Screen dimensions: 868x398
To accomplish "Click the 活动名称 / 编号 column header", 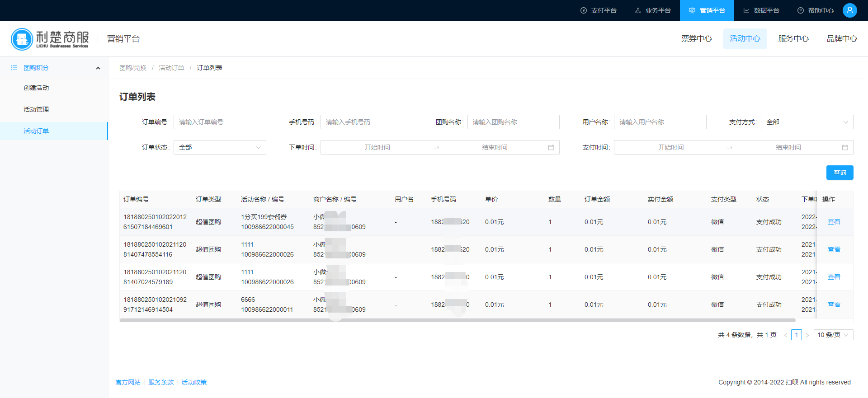I will [x=263, y=199].
